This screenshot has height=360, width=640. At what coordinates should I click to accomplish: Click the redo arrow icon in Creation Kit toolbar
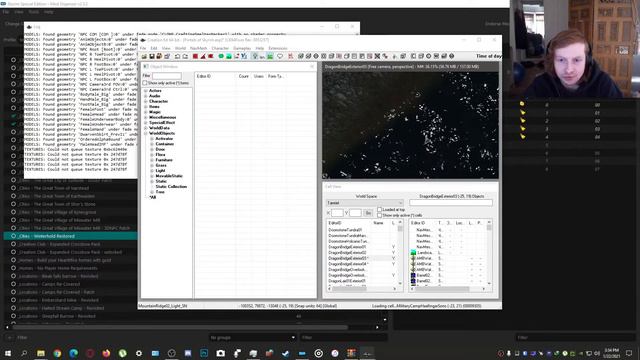[185, 56]
